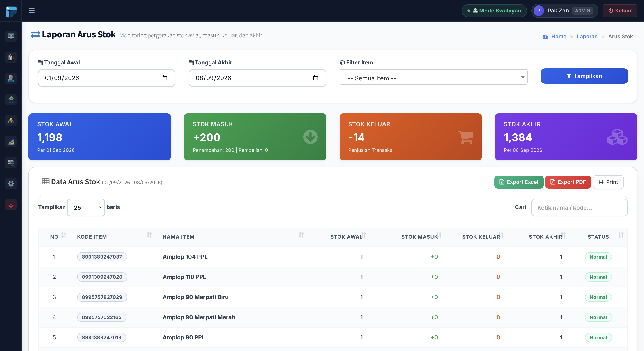Click the Tampilkan filter button
The height and width of the screenshot is (351, 644).
584,76
